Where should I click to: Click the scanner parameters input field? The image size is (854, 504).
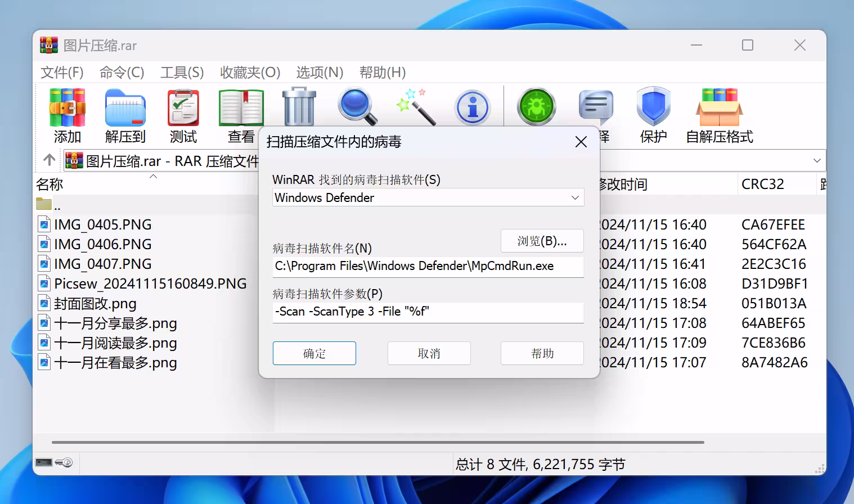pyautogui.click(x=428, y=312)
